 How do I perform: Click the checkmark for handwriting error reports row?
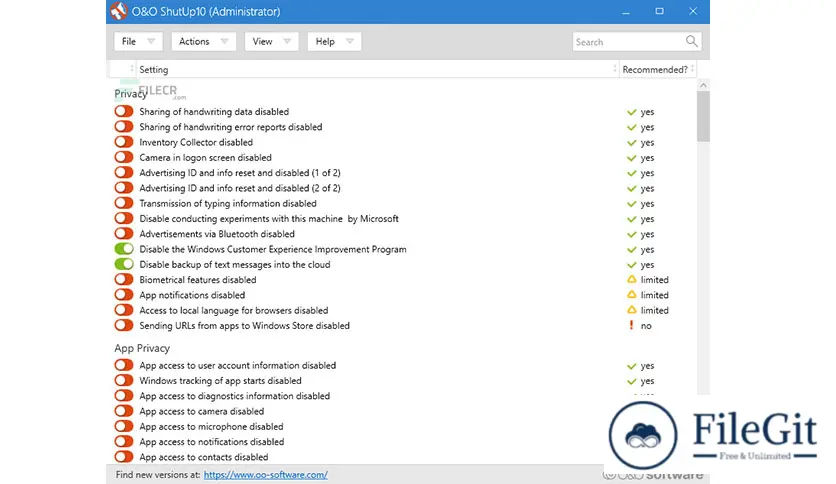pos(632,127)
